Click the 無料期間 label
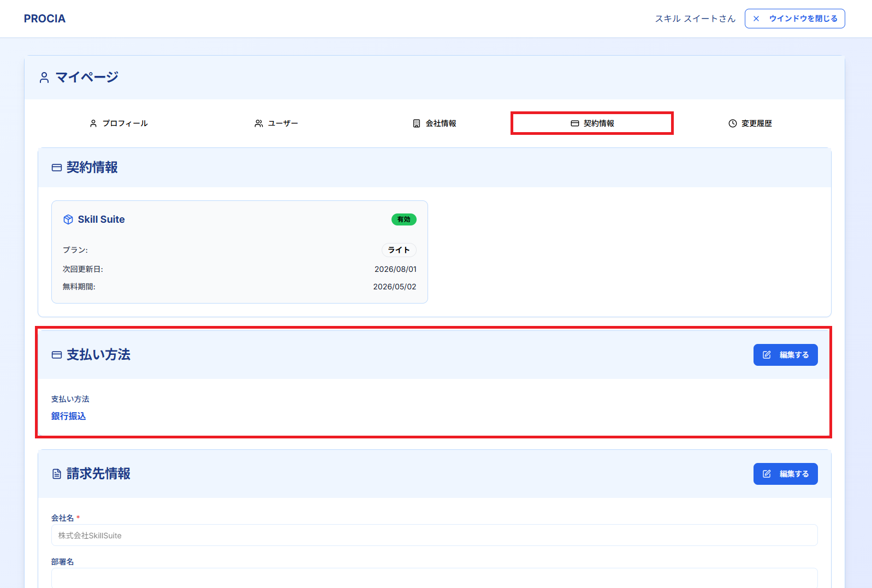The height and width of the screenshot is (588, 872). tap(79, 287)
